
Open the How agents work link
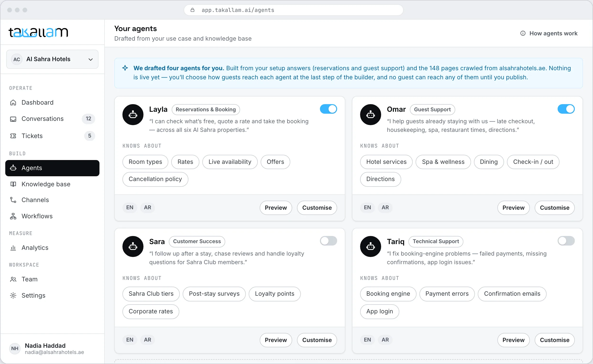point(549,33)
